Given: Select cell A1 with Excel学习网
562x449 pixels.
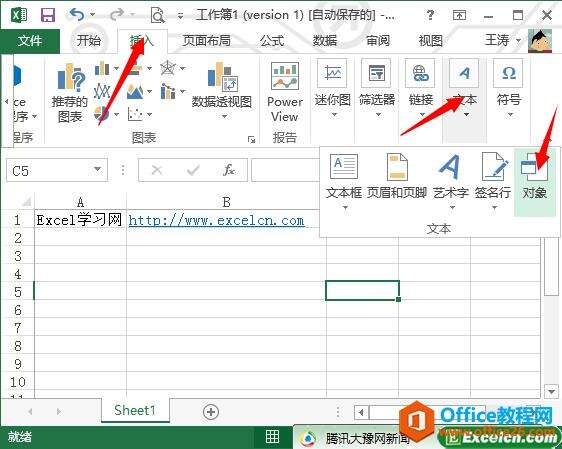Looking at the screenshot, I should [80, 219].
